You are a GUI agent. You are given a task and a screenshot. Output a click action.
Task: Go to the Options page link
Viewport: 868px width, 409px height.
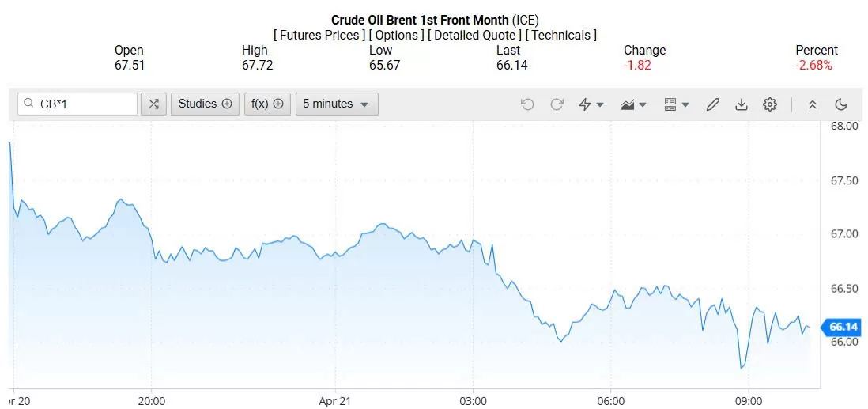(397, 35)
